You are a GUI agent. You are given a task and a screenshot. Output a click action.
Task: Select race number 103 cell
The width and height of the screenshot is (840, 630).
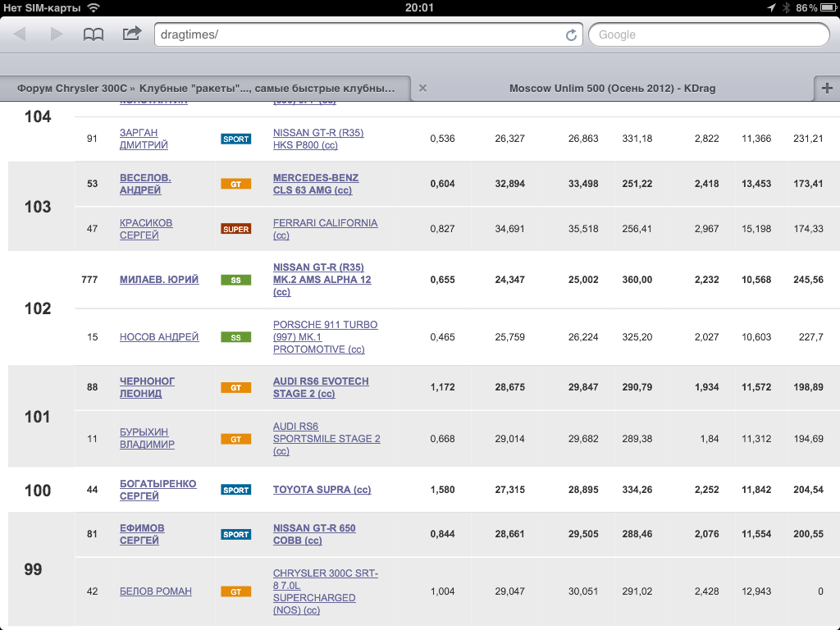tap(38, 207)
